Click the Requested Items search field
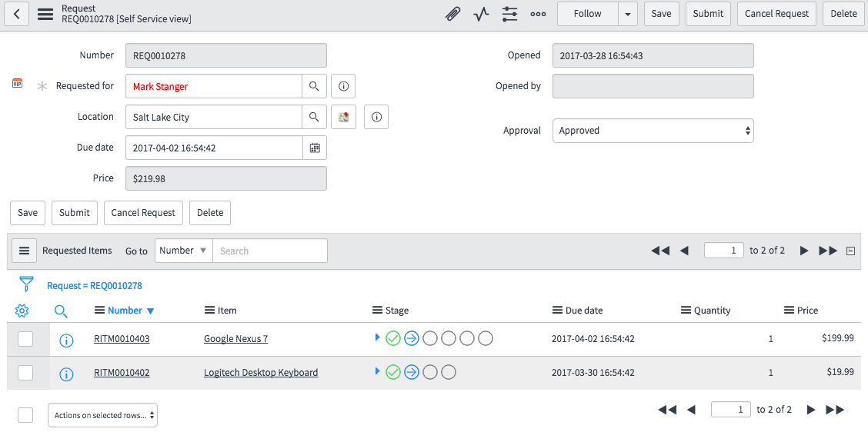 point(269,251)
